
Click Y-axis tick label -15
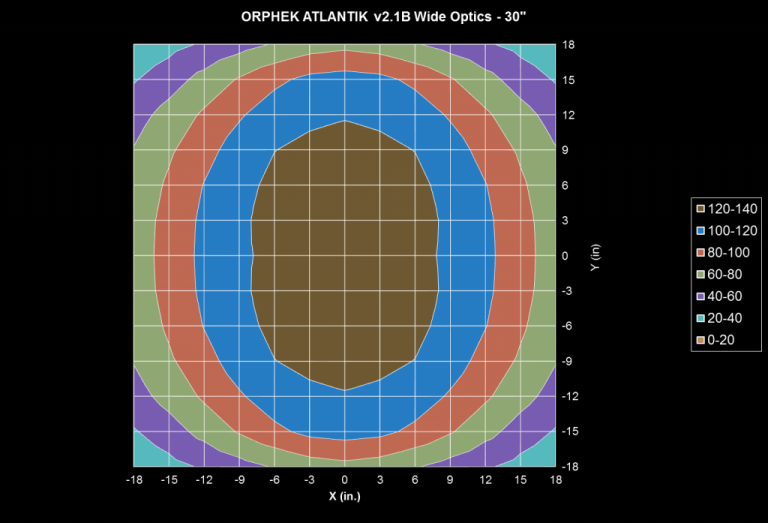pyautogui.click(x=570, y=431)
